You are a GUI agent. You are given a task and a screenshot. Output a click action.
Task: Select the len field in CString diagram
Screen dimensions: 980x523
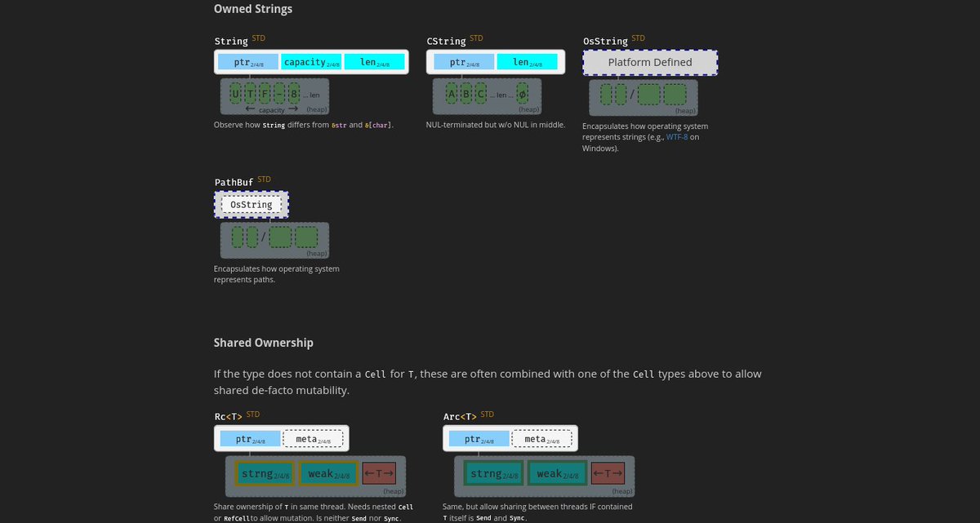(x=527, y=62)
